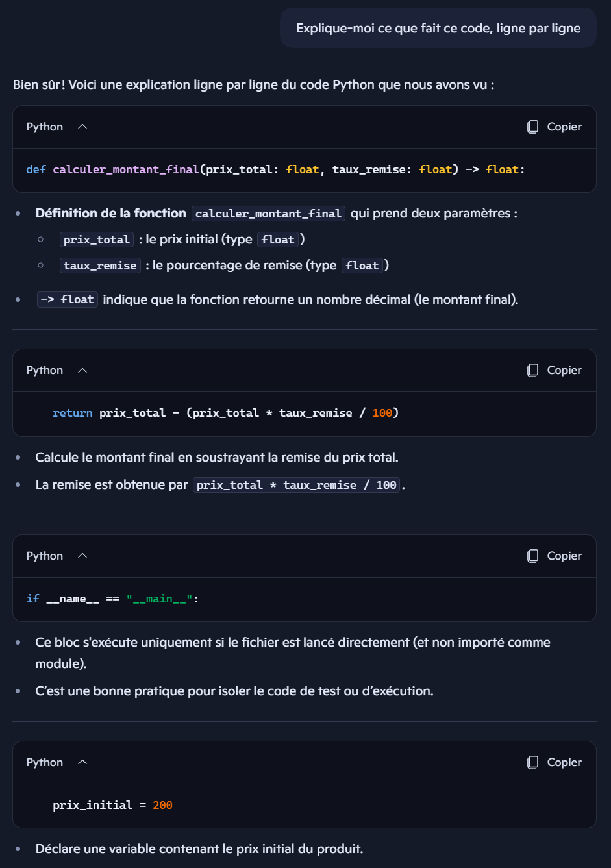
Task: Collapse the return statement code block using its chevron
Action: coord(82,370)
